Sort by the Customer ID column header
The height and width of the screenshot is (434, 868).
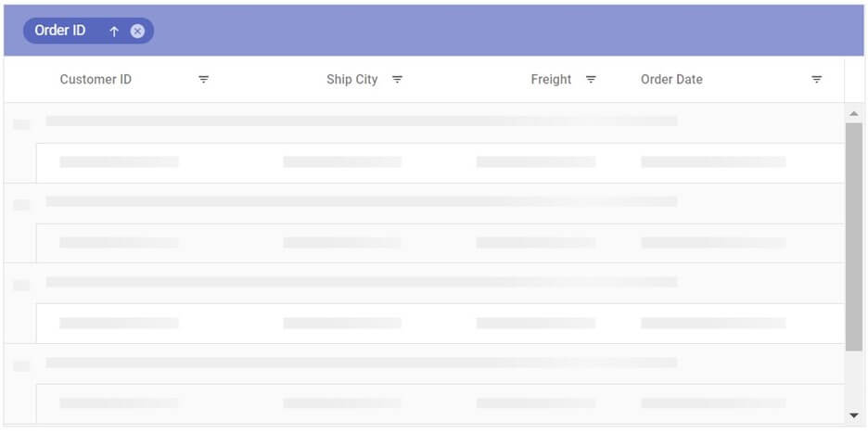pyautogui.click(x=96, y=80)
